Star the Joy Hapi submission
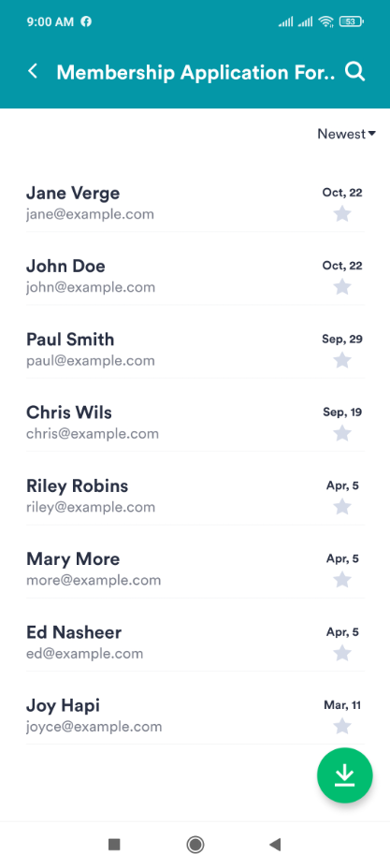390x868 pixels. pos(342,726)
